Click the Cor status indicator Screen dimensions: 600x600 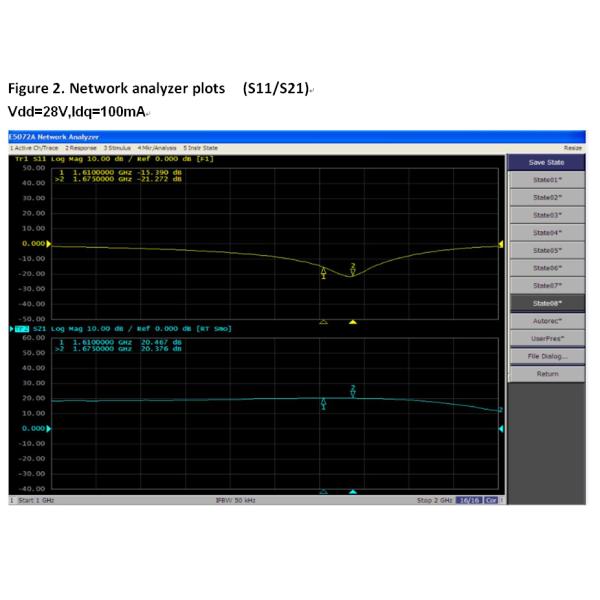[x=491, y=499]
